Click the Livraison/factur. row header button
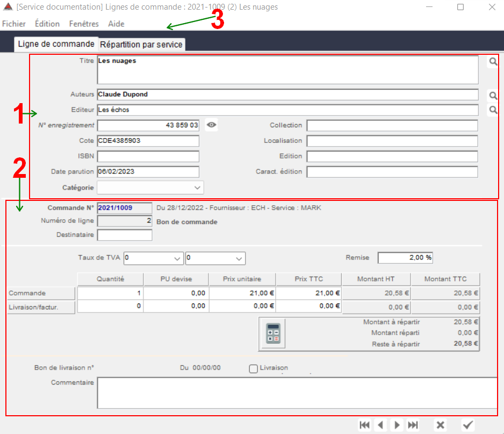 (x=41, y=307)
